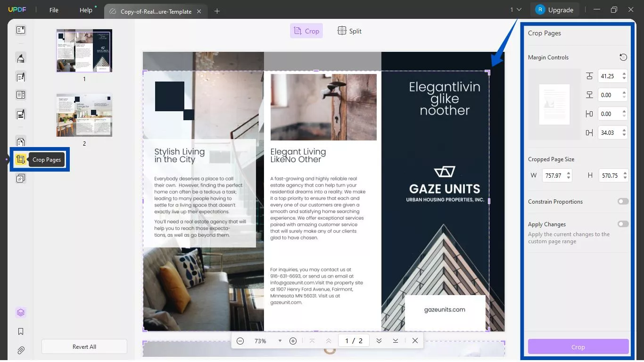This screenshot has height=362, width=644.
Task: Click the margin preview page image
Action: pyautogui.click(x=554, y=104)
